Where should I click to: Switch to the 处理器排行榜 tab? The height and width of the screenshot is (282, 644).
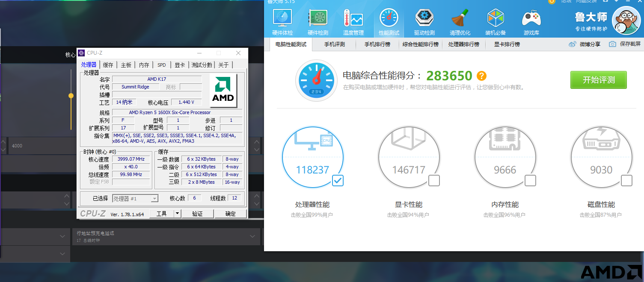[464, 44]
